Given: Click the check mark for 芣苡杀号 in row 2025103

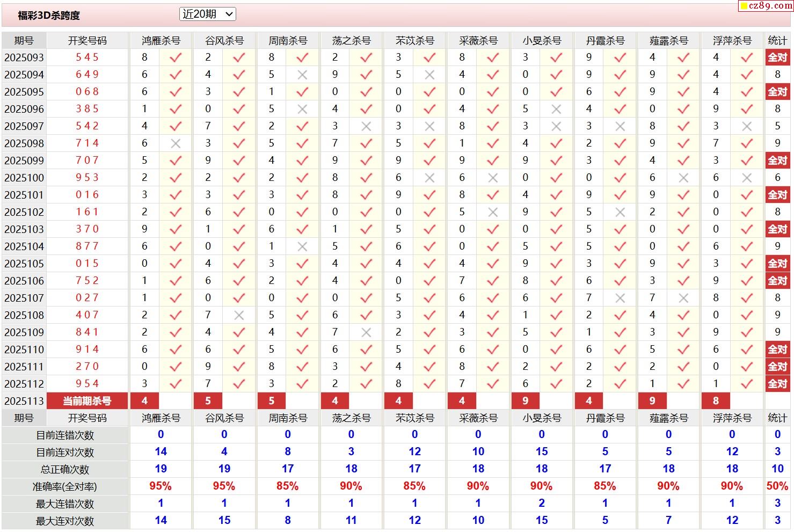Looking at the screenshot, I should pos(429,229).
